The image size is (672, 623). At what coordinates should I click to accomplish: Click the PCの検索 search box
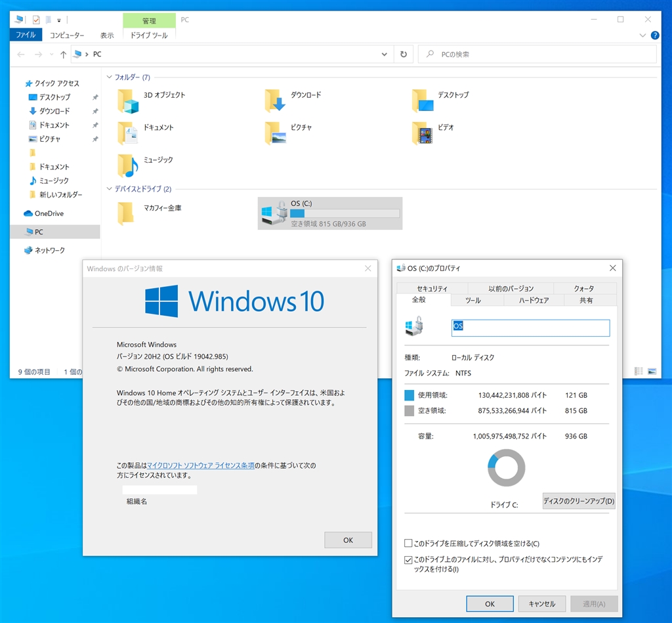537,54
